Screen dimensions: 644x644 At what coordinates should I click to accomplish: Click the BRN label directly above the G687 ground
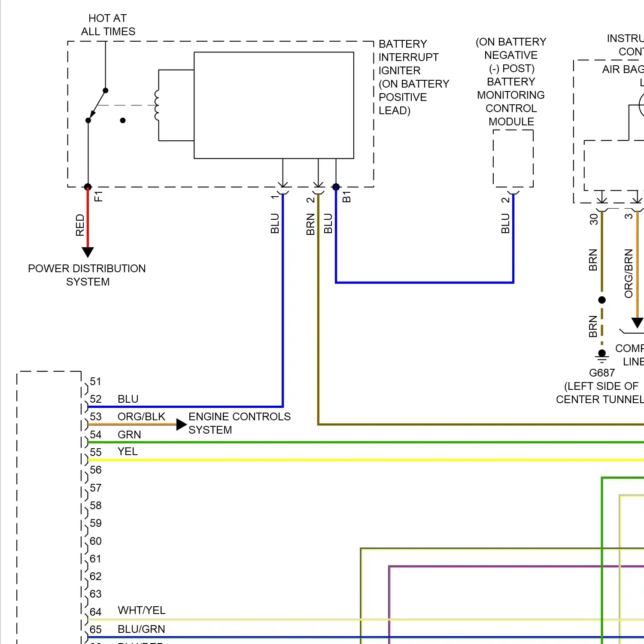point(593,326)
